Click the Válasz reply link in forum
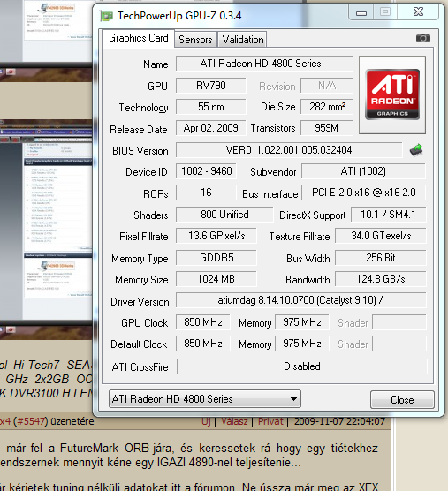Image resolution: width=448 pixels, height=491 pixels. pos(234,421)
